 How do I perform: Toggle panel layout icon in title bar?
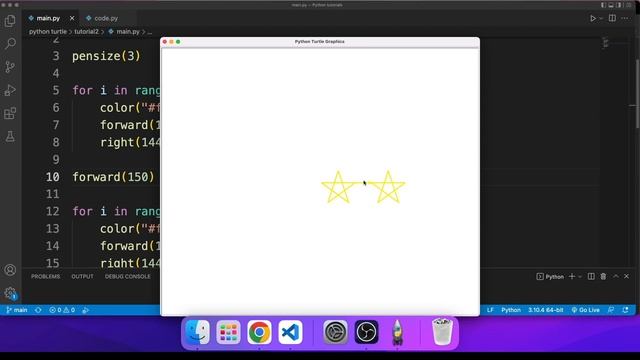(611, 5)
